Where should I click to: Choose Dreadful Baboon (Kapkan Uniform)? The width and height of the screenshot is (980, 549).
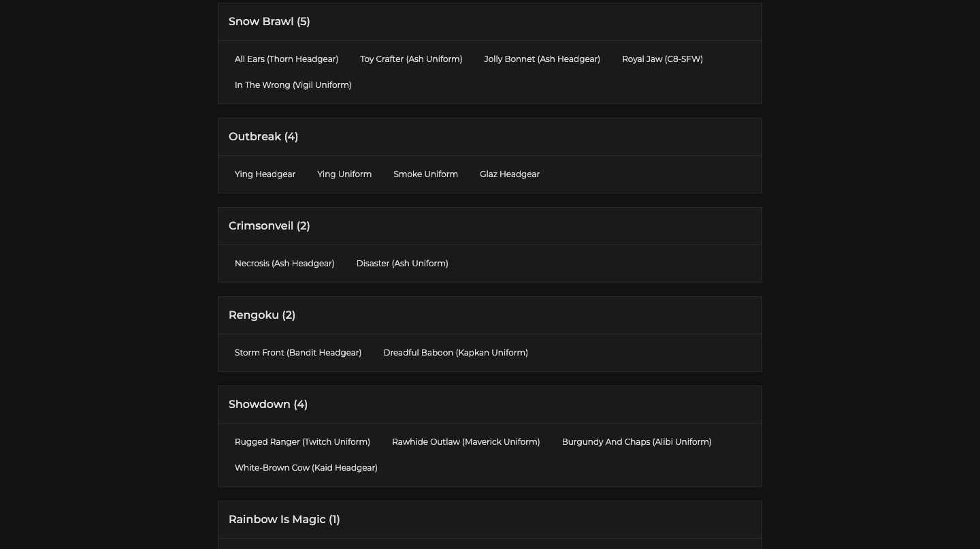click(455, 353)
